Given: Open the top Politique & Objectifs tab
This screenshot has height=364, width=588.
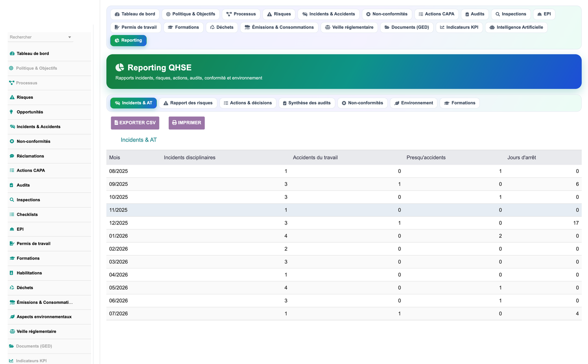Looking at the screenshot, I should click(x=190, y=14).
